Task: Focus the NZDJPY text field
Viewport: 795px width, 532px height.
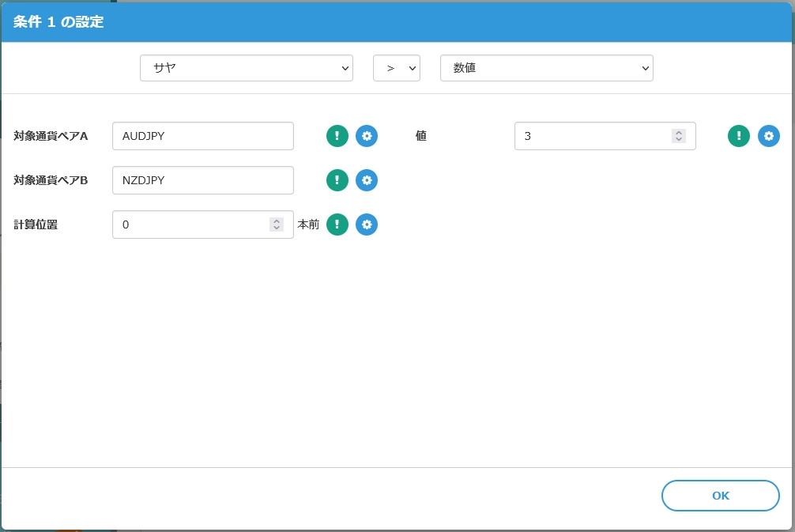Action: 202,180
